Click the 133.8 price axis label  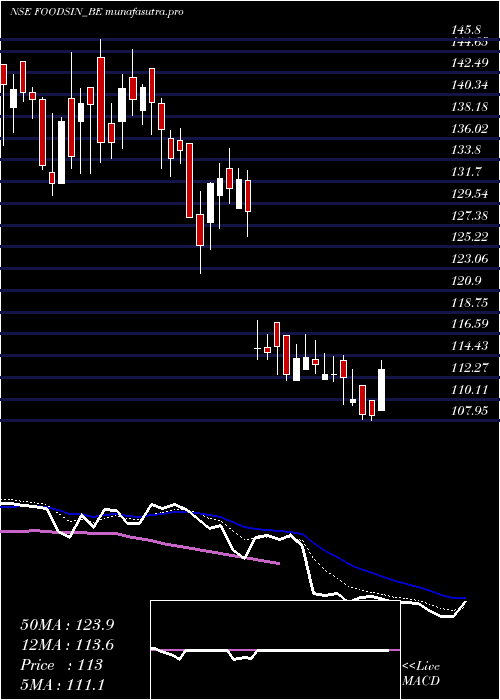[x=466, y=150]
